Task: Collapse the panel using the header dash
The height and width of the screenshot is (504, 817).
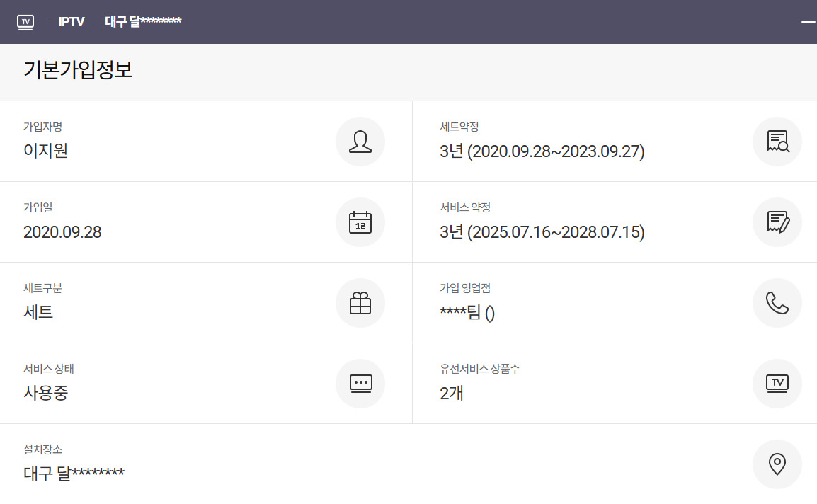Action: (808, 22)
